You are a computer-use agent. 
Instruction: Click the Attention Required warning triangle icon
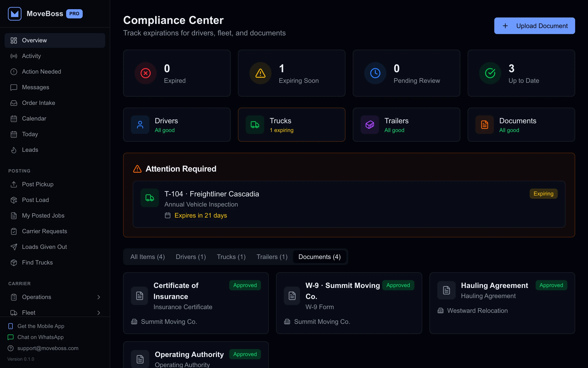pos(137,169)
